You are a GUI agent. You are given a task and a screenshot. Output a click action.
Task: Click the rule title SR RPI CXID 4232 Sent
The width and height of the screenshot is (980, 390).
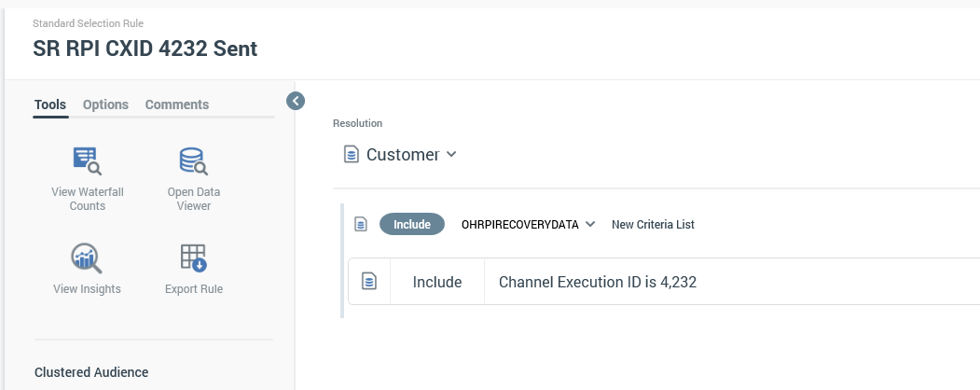[145, 49]
